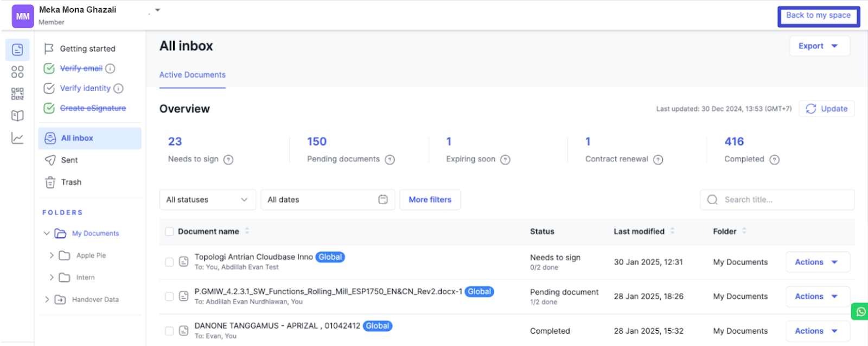Open the All statuses dropdown
Image resolution: width=868 pixels, height=346 pixels.
pyautogui.click(x=207, y=200)
